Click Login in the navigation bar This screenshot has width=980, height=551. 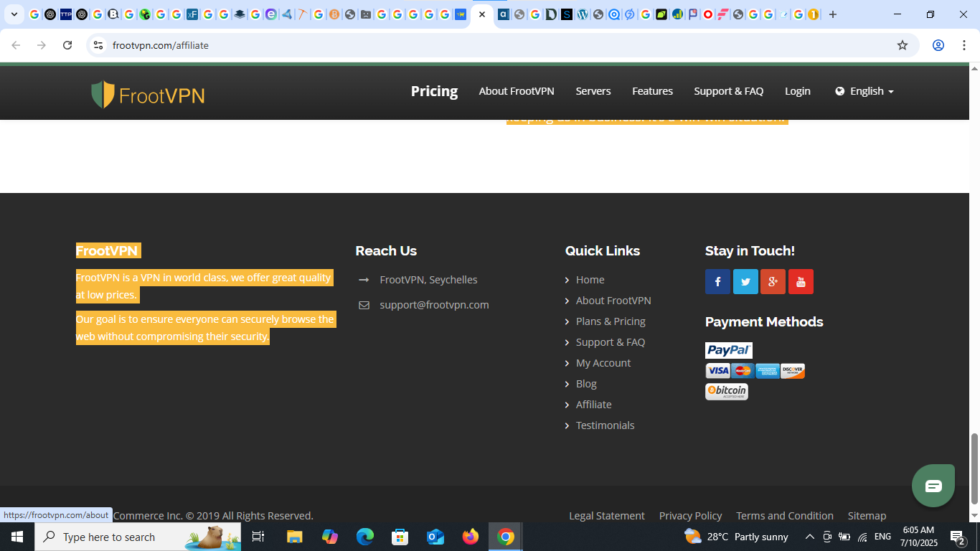(x=797, y=91)
